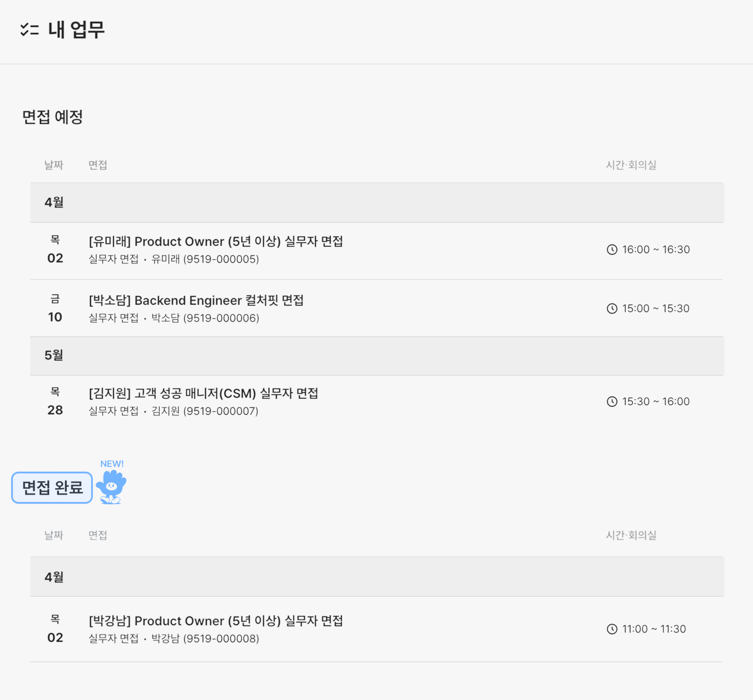Click the 4월 group header under 면접 완료
Image resolution: width=753 pixels, height=700 pixels.
tap(54, 577)
